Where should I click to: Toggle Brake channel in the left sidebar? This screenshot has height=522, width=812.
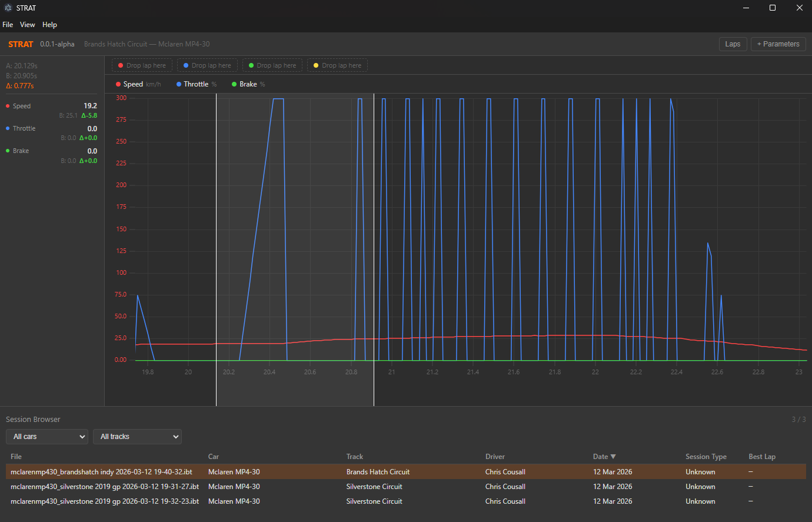(x=21, y=151)
